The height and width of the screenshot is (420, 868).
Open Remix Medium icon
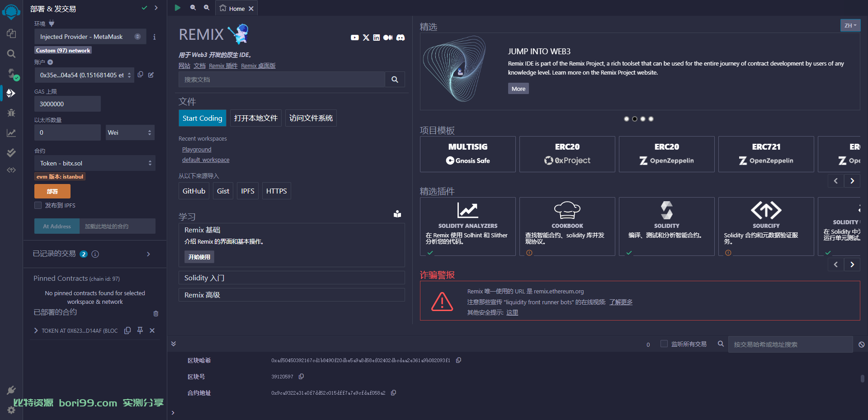click(388, 38)
